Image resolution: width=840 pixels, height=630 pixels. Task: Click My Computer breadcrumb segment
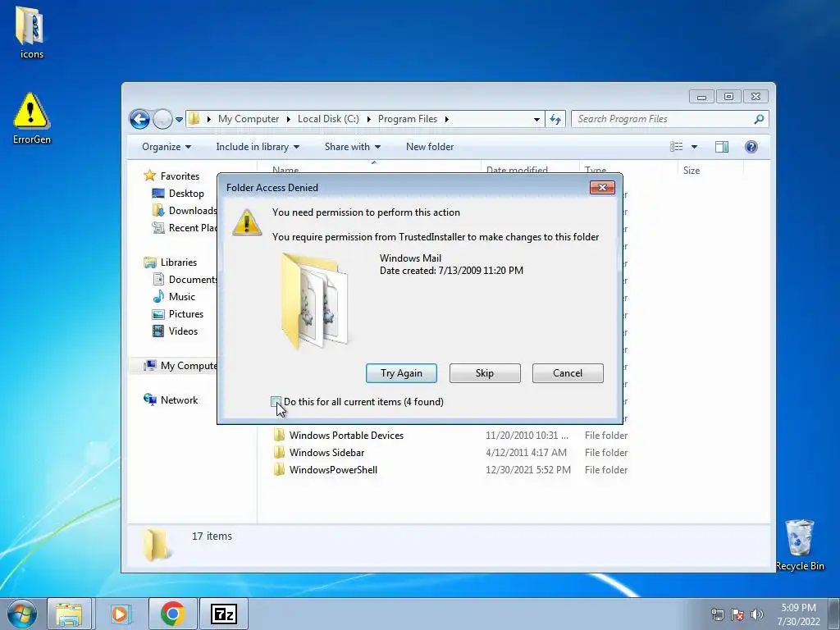249,119
